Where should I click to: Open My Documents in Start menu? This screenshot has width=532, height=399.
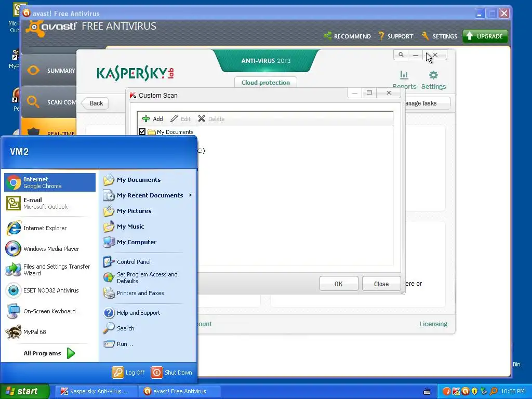(148, 180)
